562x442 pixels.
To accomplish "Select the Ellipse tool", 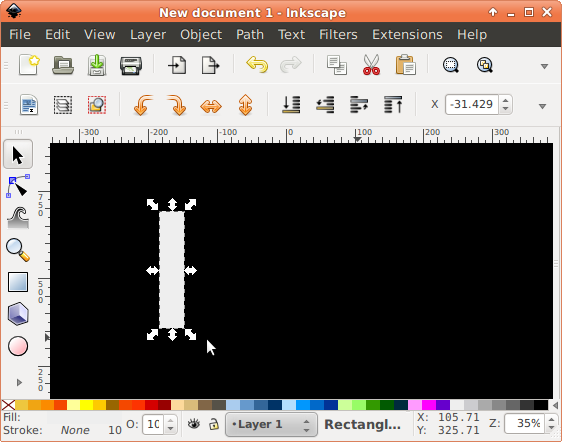I will [18, 346].
